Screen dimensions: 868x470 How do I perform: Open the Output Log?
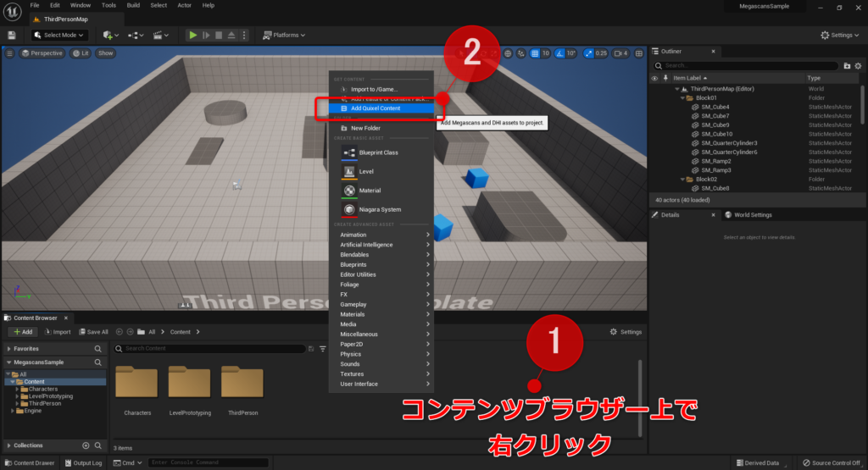[83, 463]
